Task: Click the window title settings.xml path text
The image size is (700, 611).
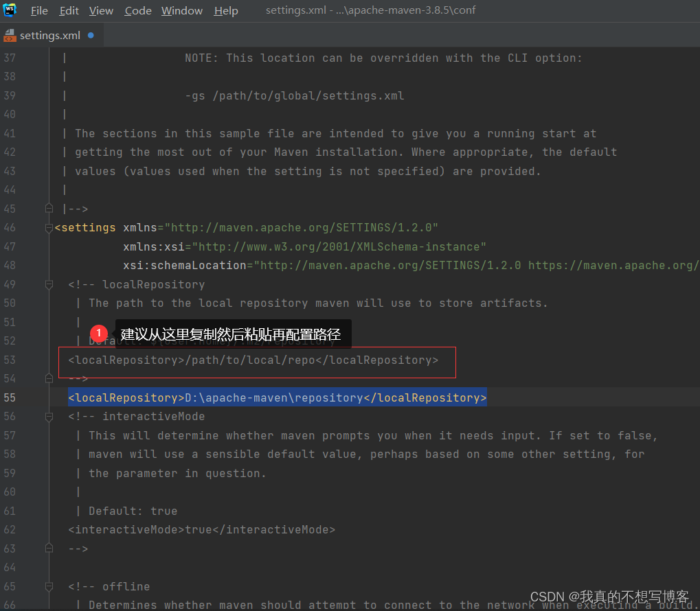Action: (370, 10)
